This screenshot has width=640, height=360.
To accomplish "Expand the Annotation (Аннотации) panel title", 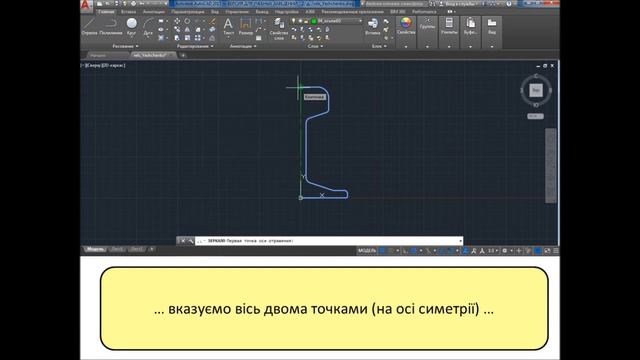I will (243, 46).
